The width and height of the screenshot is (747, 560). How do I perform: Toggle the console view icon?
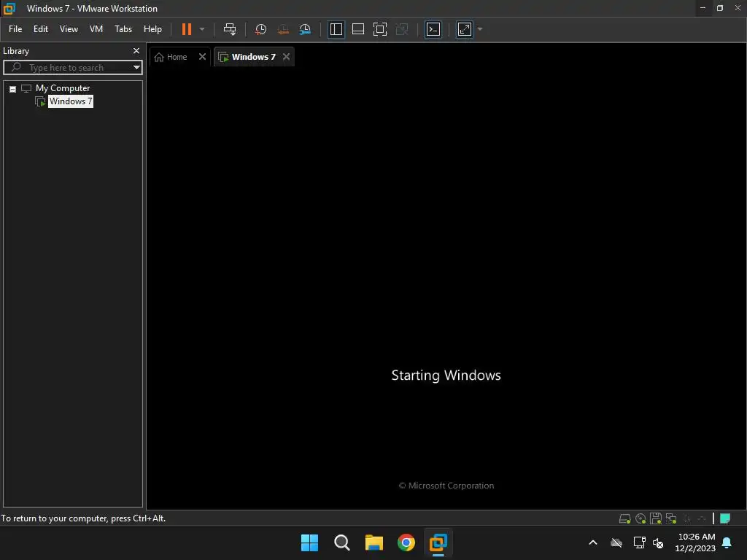click(x=433, y=29)
